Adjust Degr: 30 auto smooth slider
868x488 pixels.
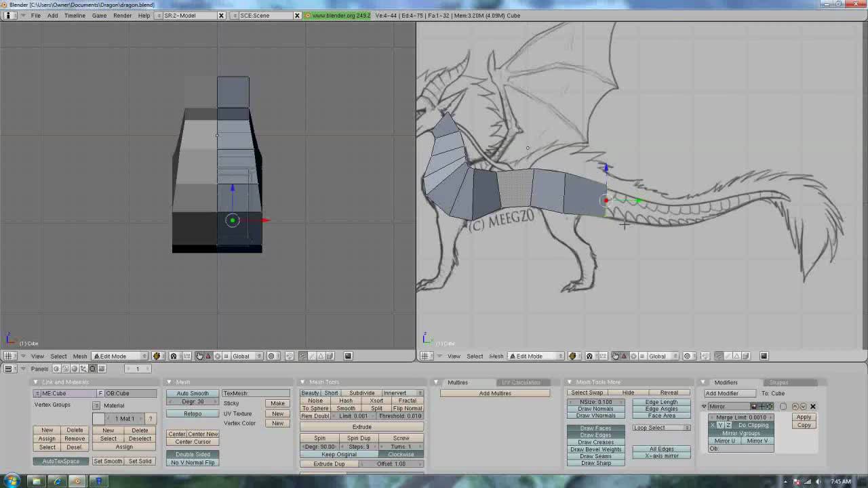(x=193, y=401)
